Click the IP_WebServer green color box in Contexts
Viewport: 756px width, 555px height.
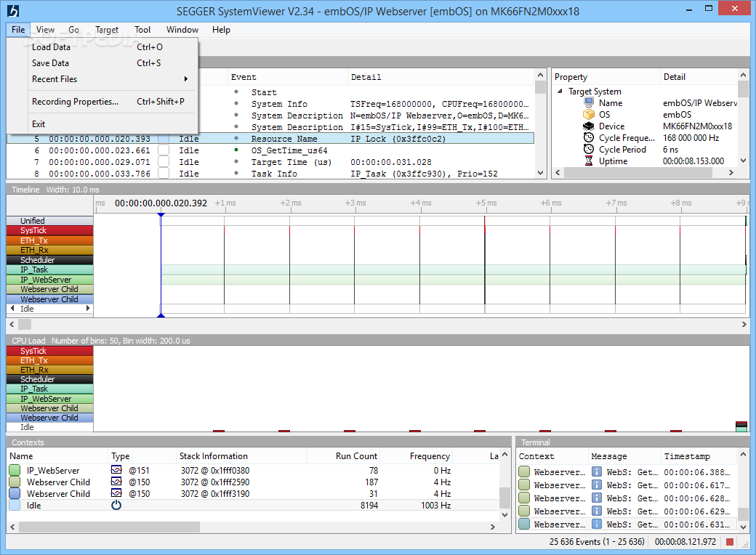point(15,470)
